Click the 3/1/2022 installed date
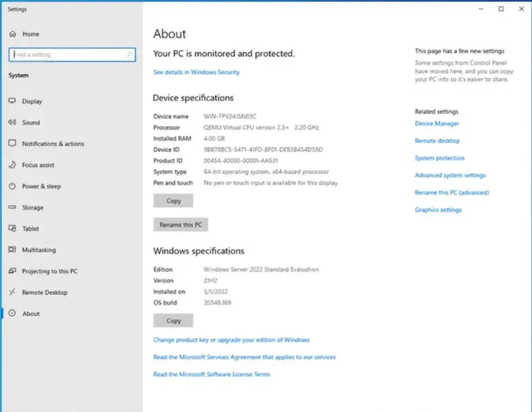The image size is (532, 412). point(216,292)
